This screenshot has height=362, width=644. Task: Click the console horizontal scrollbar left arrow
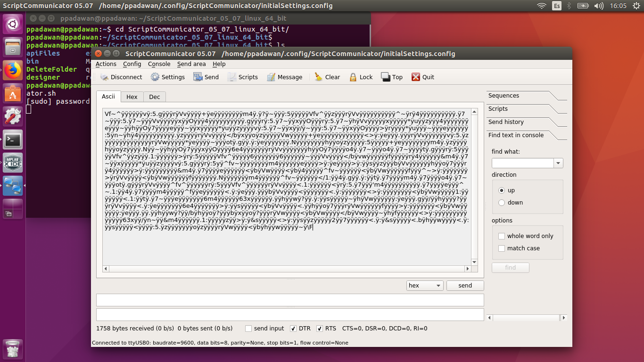(x=106, y=269)
